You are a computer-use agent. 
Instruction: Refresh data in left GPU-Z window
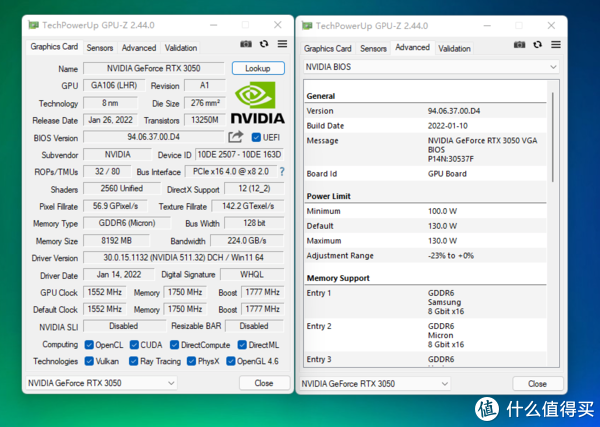pyautogui.click(x=264, y=44)
